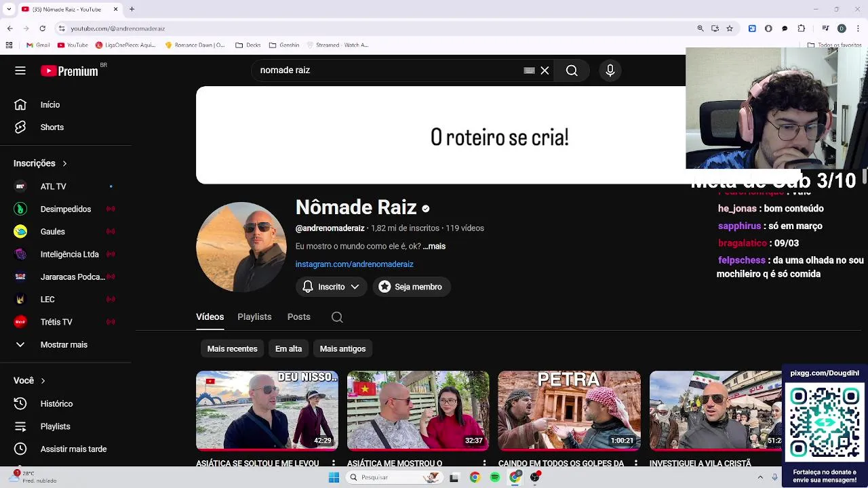Expand channel description with ...mais
Viewport: 868px width, 488px height.
[x=434, y=247]
